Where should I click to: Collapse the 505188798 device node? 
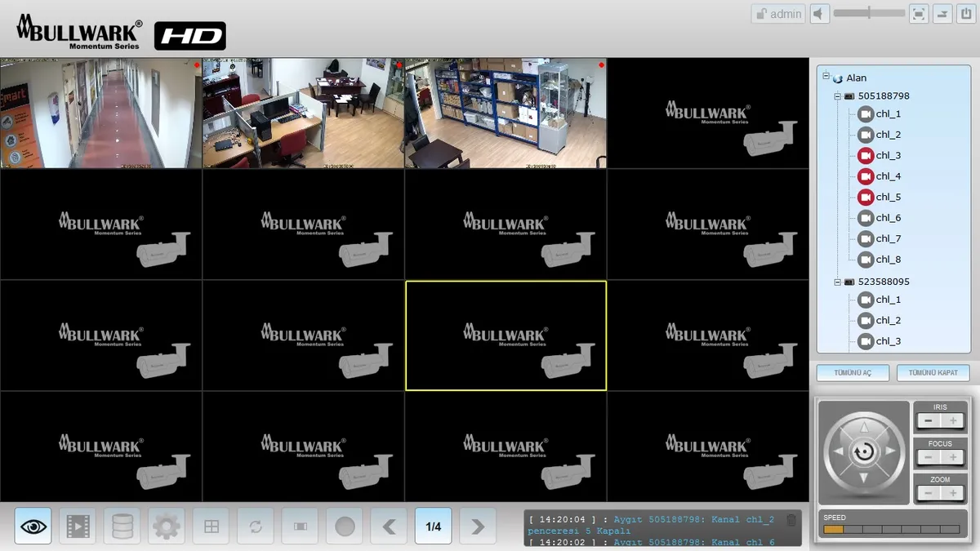837,96
